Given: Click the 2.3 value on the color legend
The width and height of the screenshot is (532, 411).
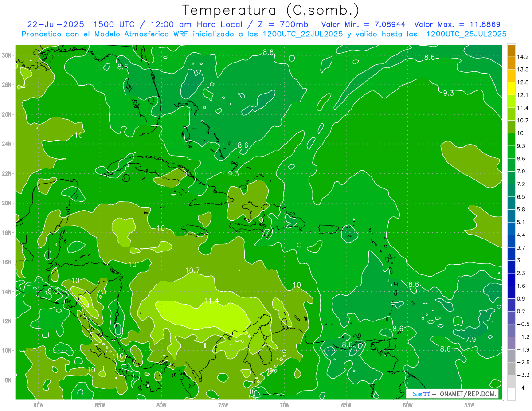Looking at the screenshot, I should [x=521, y=273].
